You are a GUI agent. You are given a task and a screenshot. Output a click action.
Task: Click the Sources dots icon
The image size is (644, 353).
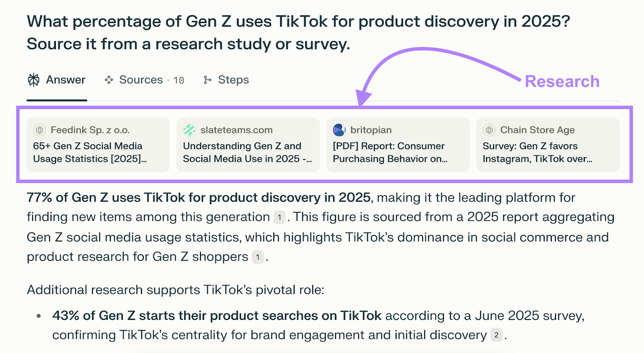(109, 80)
